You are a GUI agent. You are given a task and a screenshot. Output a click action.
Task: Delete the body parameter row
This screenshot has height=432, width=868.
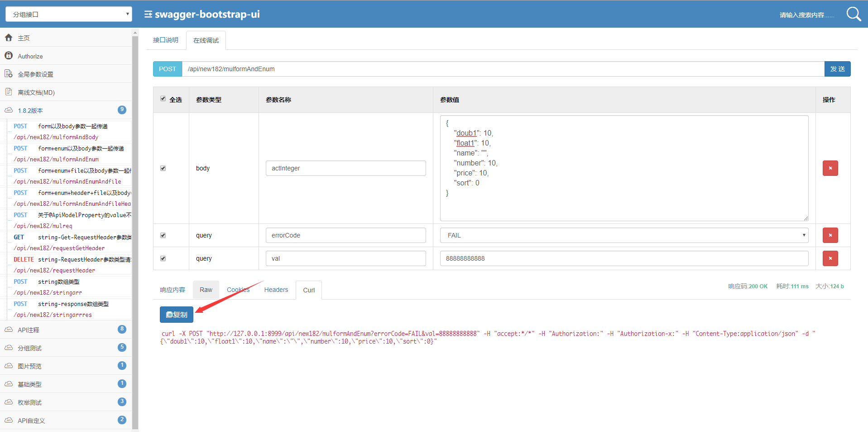830,168
